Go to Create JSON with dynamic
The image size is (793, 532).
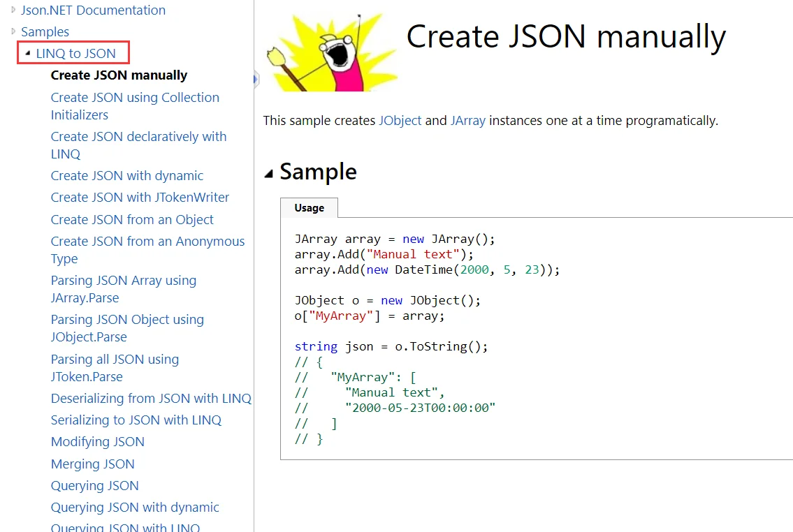click(x=127, y=175)
